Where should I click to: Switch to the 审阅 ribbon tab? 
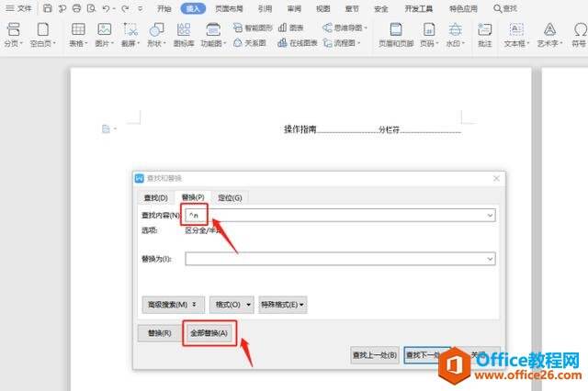click(294, 8)
